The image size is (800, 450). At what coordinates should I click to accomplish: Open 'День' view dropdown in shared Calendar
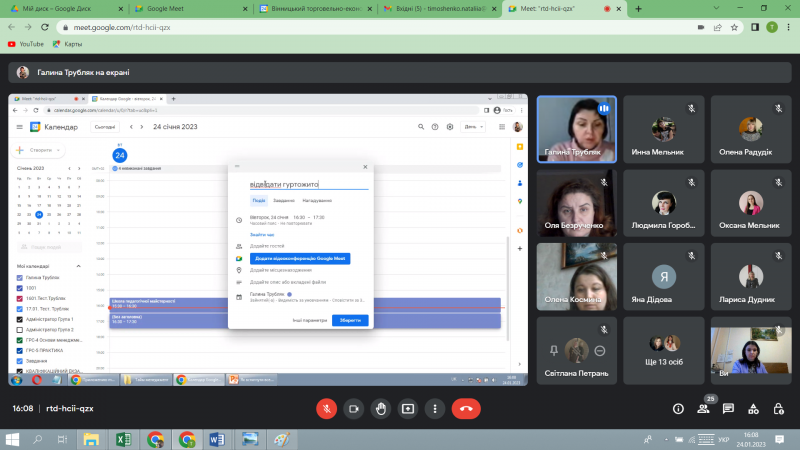(x=473, y=127)
